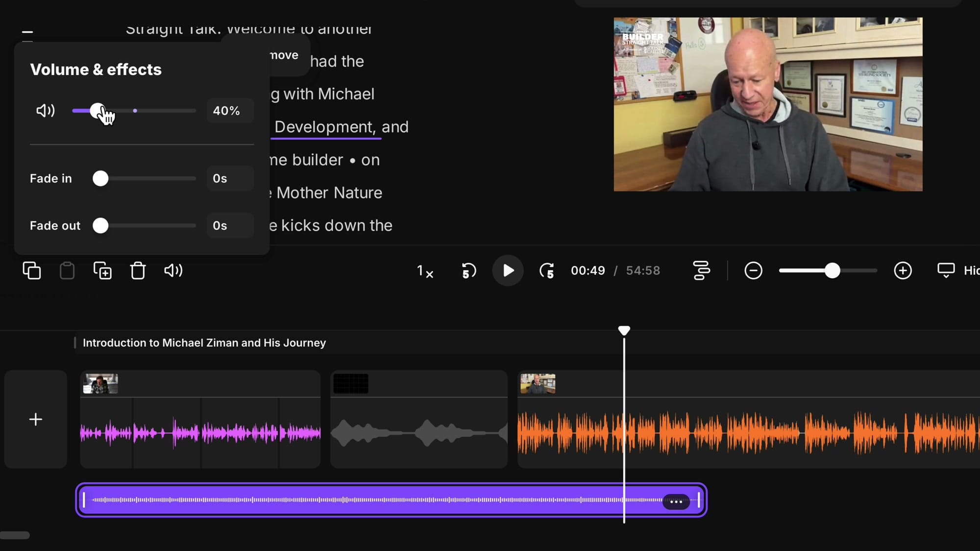Mute audio with the speaker icon in popup
This screenshot has width=980, height=551.
point(45,111)
